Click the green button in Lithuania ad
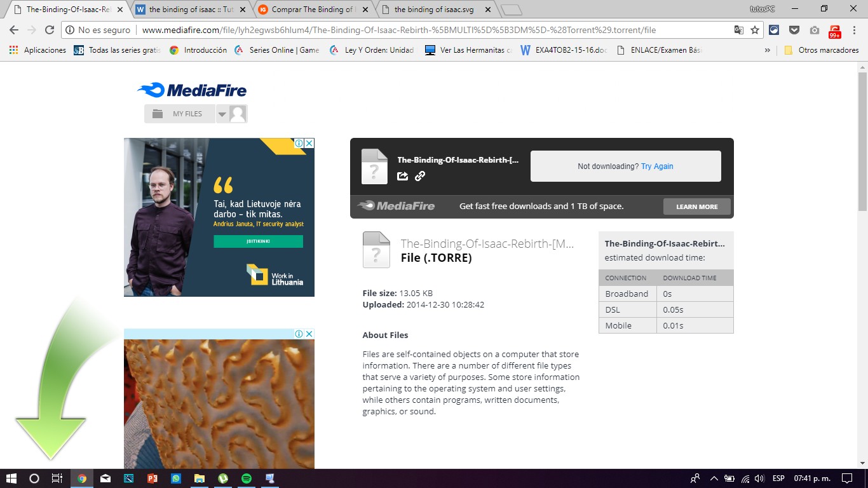Viewport: 868px width, 488px height. coord(258,241)
